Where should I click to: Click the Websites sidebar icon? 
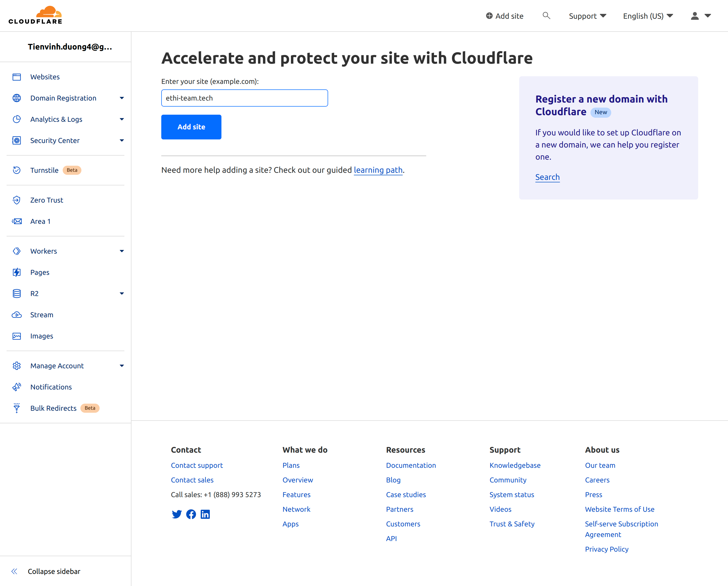click(x=16, y=77)
